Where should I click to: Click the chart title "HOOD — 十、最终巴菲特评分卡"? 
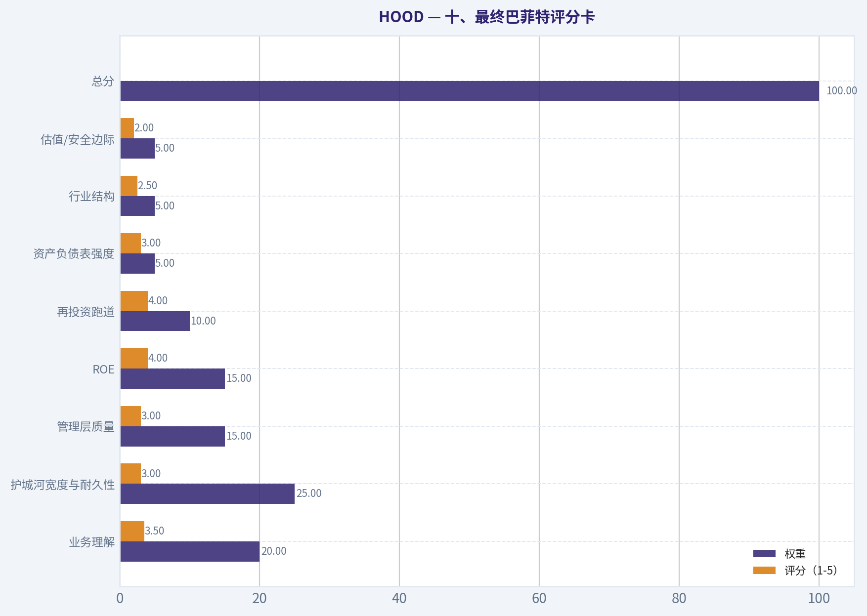click(486, 17)
